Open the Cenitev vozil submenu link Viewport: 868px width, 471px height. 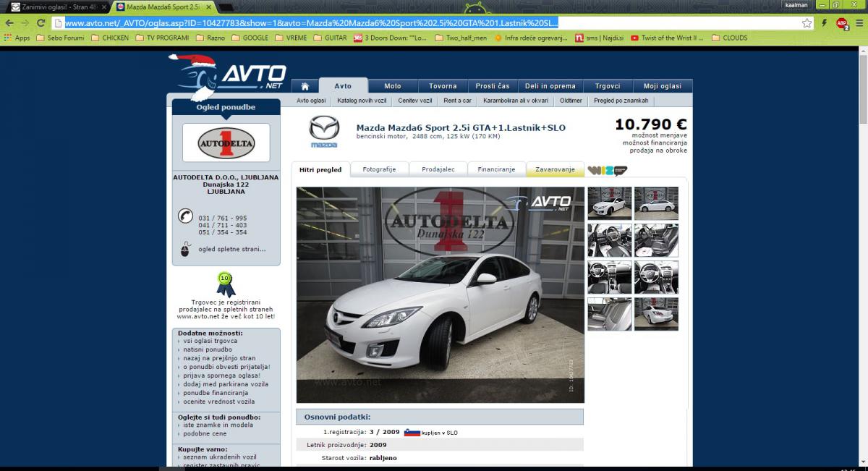coord(415,101)
